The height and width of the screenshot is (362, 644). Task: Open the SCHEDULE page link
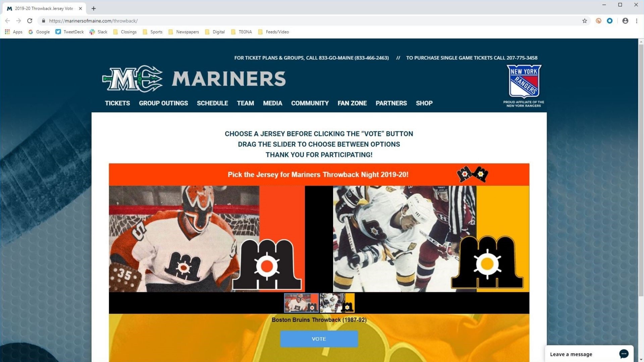[x=212, y=103]
